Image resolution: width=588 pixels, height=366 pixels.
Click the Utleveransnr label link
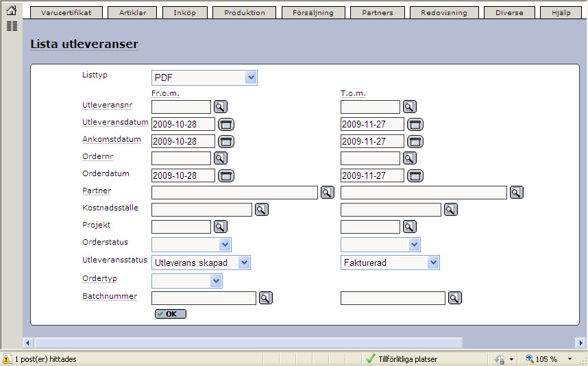[107, 105]
